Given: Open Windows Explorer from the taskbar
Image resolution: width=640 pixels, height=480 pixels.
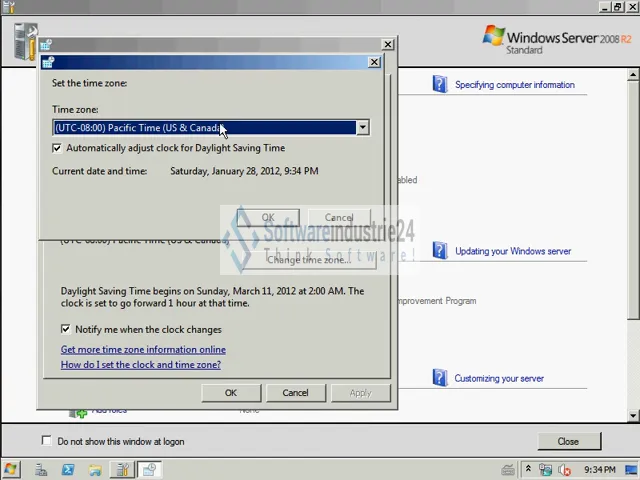Looking at the screenshot, I should pyautogui.click(x=95, y=469).
